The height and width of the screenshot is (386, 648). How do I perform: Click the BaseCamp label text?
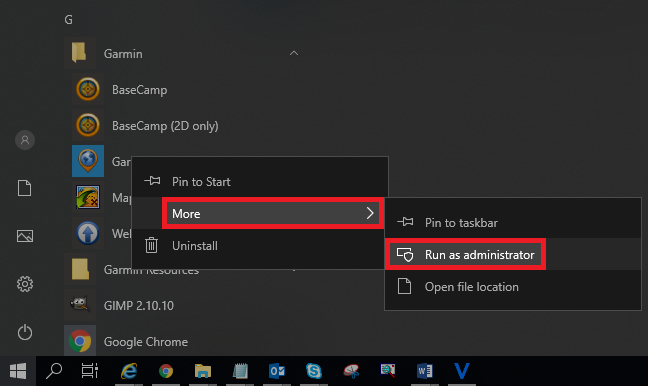(140, 90)
